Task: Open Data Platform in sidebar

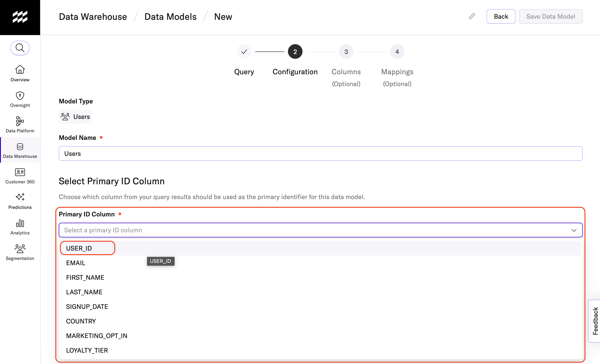Action: (x=20, y=121)
